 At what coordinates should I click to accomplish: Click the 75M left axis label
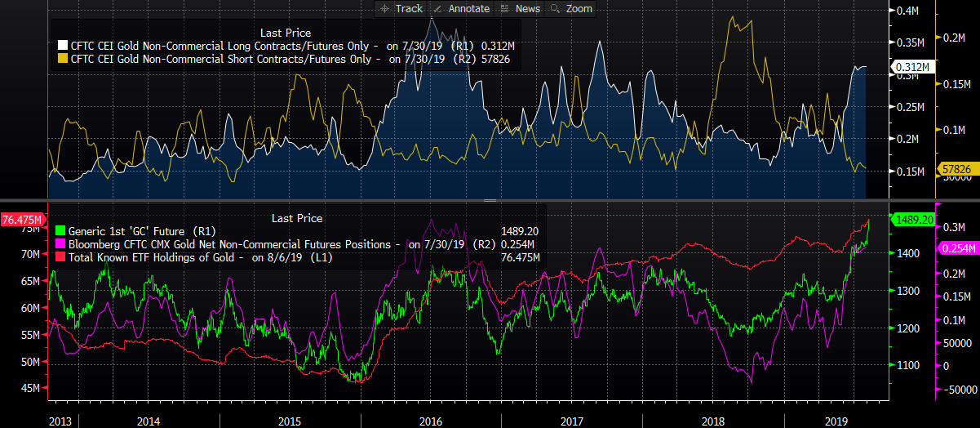(x=30, y=229)
